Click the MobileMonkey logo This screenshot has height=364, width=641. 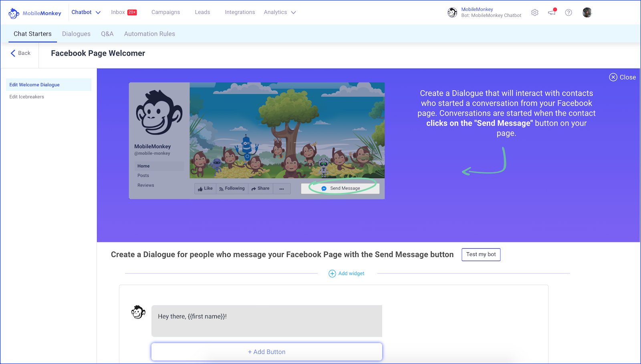(x=35, y=13)
